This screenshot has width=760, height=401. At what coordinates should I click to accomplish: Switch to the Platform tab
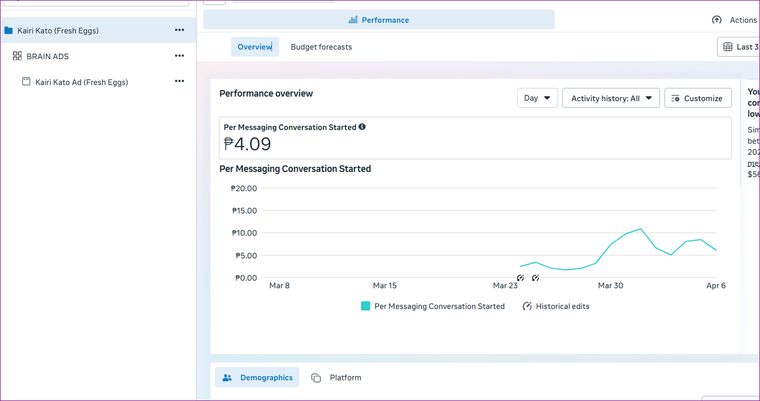(x=337, y=377)
